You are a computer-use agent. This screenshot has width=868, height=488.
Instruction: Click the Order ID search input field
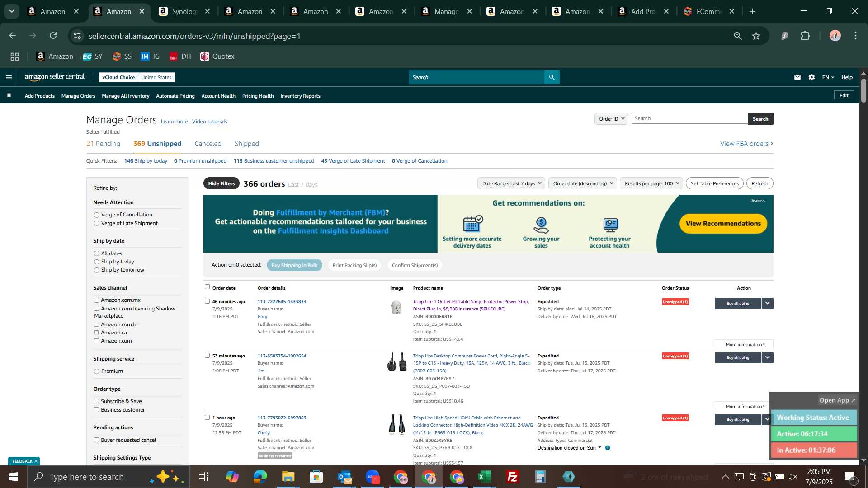[x=689, y=118]
